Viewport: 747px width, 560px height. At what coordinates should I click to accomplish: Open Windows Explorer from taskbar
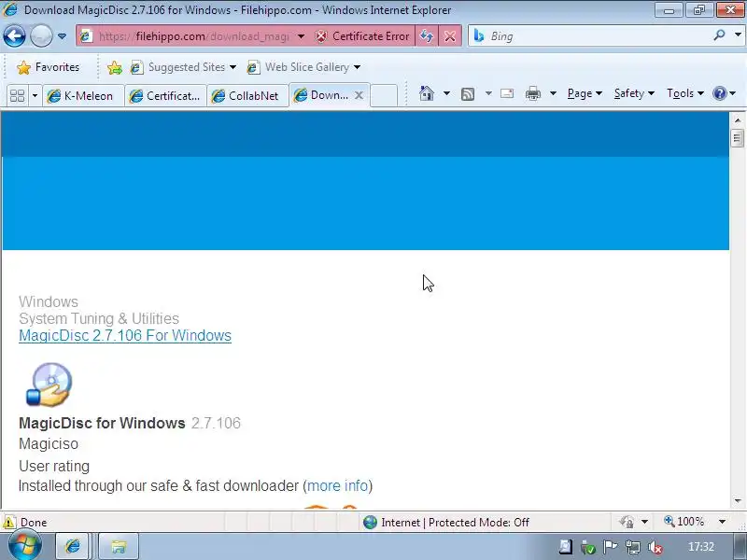(119, 546)
